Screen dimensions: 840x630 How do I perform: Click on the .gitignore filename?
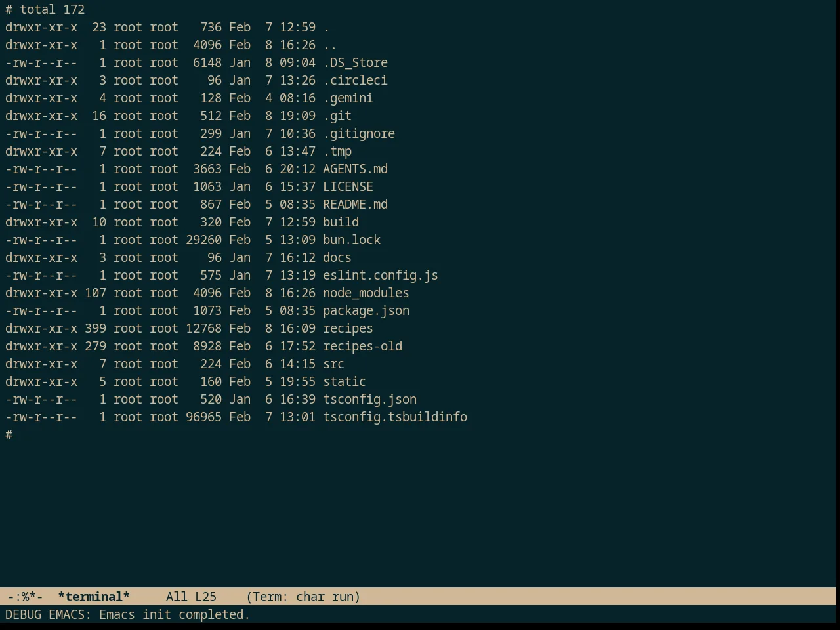point(359,133)
